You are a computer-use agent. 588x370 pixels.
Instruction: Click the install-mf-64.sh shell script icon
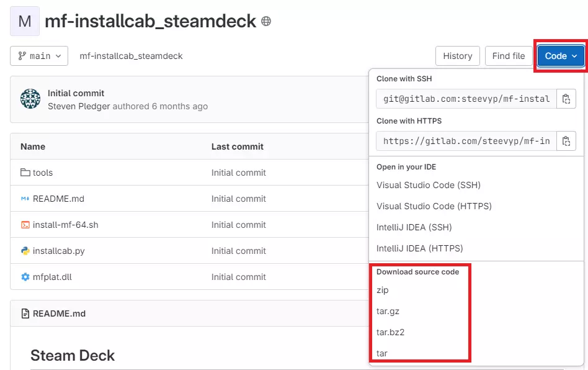25,225
